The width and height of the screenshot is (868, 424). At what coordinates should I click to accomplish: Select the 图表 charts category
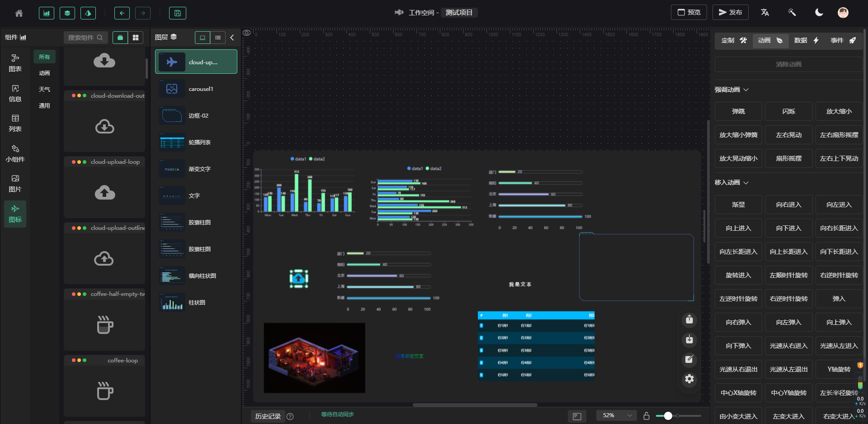pos(15,63)
